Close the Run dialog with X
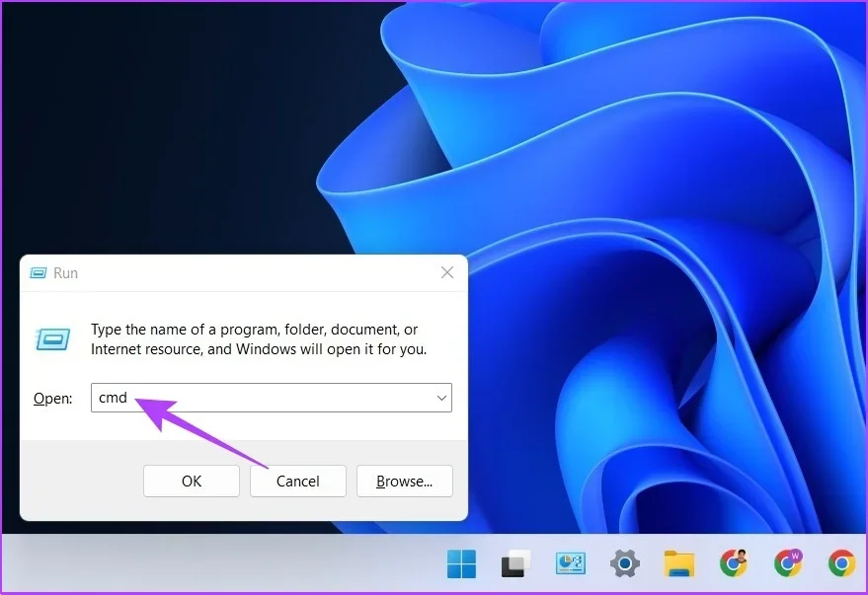The image size is (868, 595). click(446, 272)
